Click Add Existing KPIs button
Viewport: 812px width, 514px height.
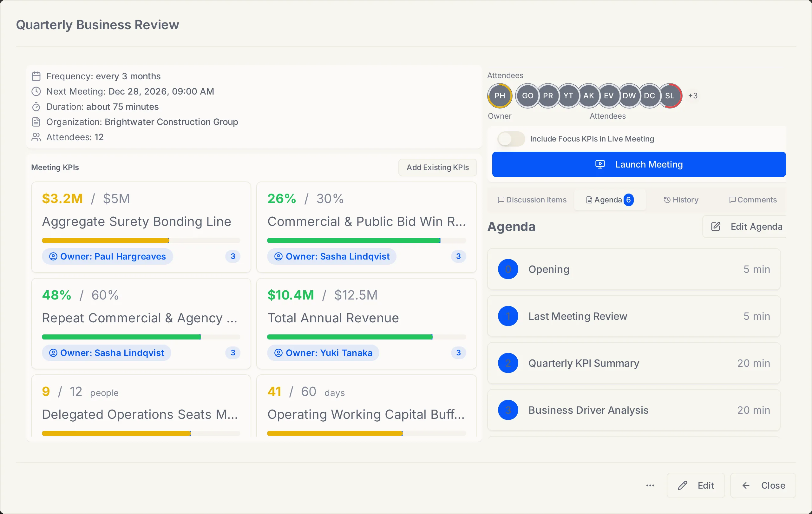pyautogui.click(x=438, y=168)
